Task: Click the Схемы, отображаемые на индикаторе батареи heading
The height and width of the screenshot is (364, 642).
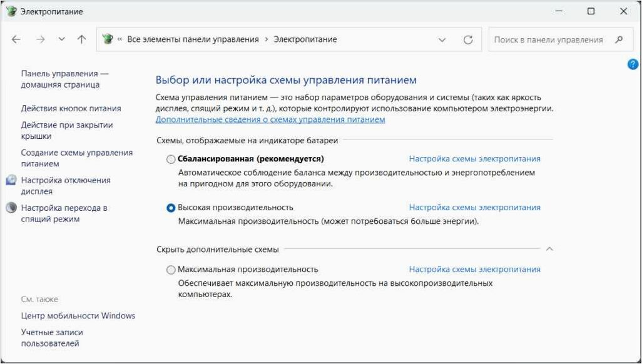Action: pos(247,141)
